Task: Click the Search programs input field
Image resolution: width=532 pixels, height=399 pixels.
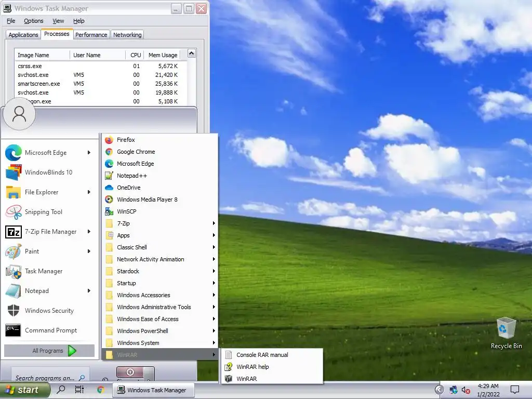Action: pyautogui.click(x=50, y=377)
